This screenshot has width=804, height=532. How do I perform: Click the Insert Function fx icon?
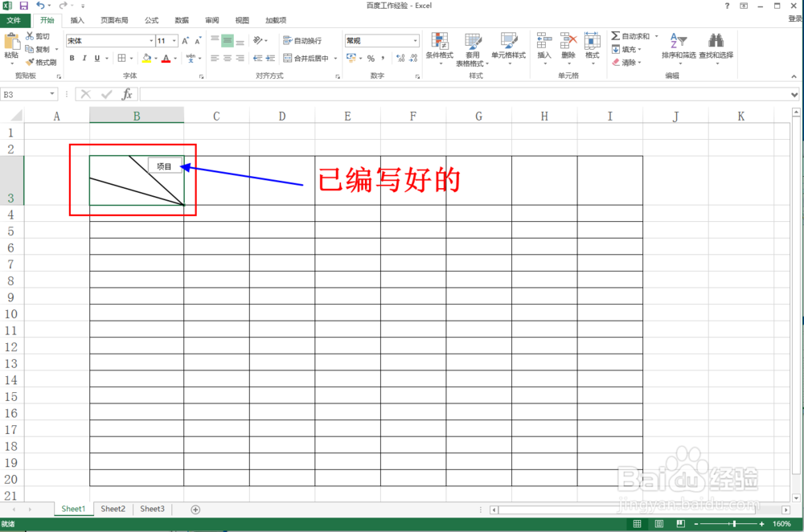point(127,94)
